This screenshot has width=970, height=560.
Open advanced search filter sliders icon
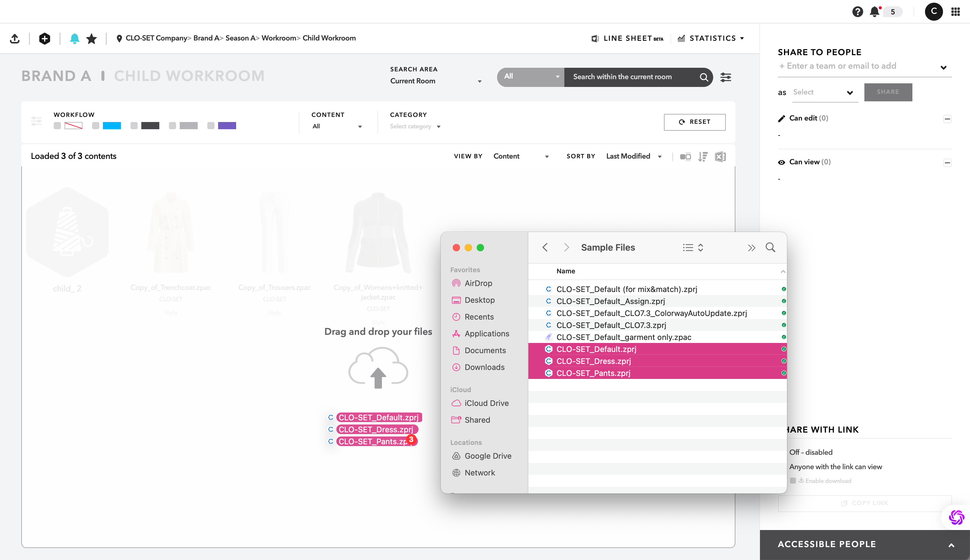click(x=725, y=77)
